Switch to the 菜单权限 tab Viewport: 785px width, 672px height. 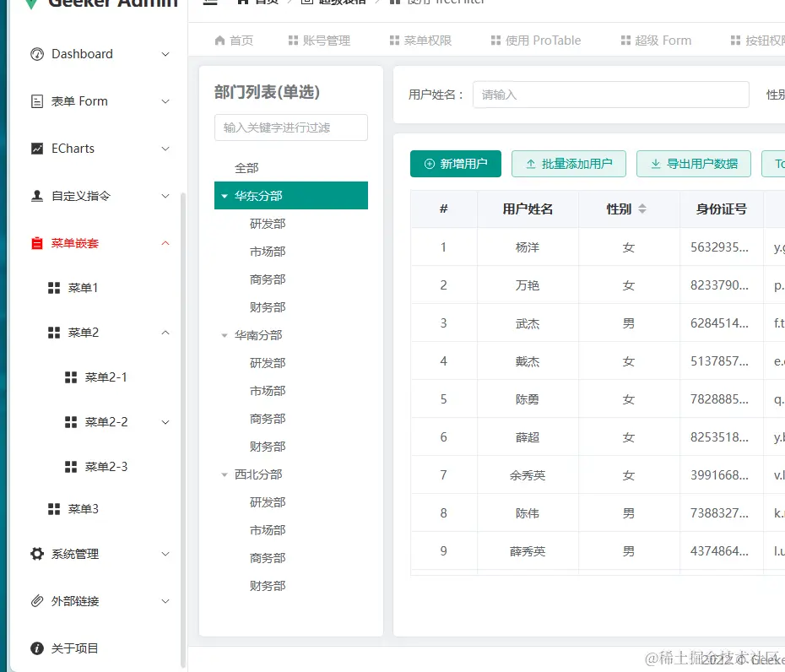tap(420, 41)
